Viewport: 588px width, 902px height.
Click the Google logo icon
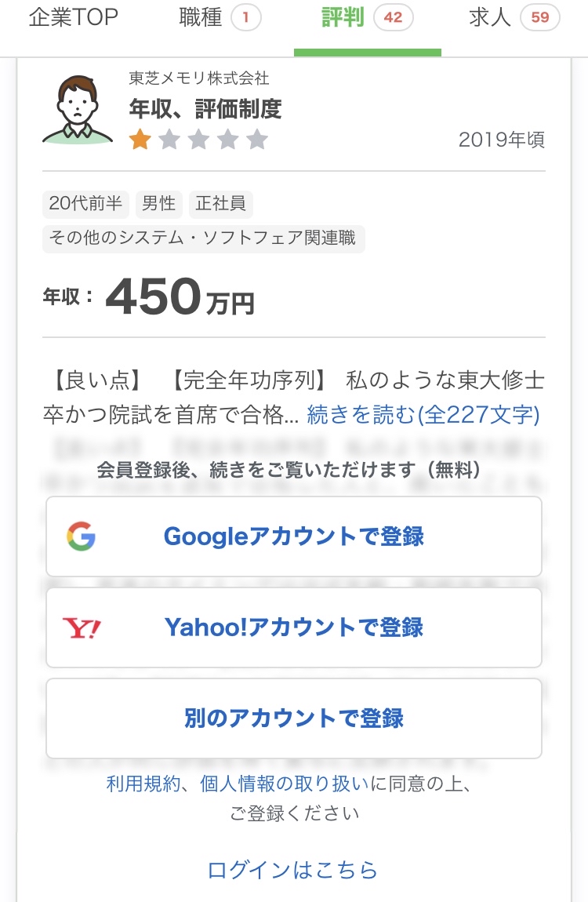click(81, 536)
